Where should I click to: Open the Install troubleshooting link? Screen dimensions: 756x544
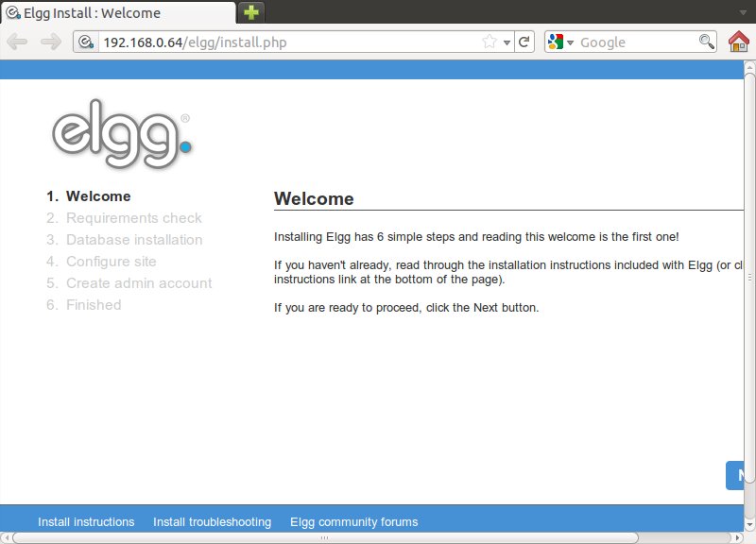point(212,522)
